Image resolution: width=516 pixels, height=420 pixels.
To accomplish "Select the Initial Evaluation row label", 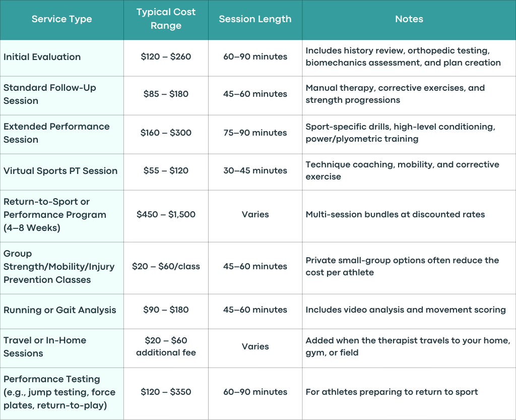I will tap(42, 57).
